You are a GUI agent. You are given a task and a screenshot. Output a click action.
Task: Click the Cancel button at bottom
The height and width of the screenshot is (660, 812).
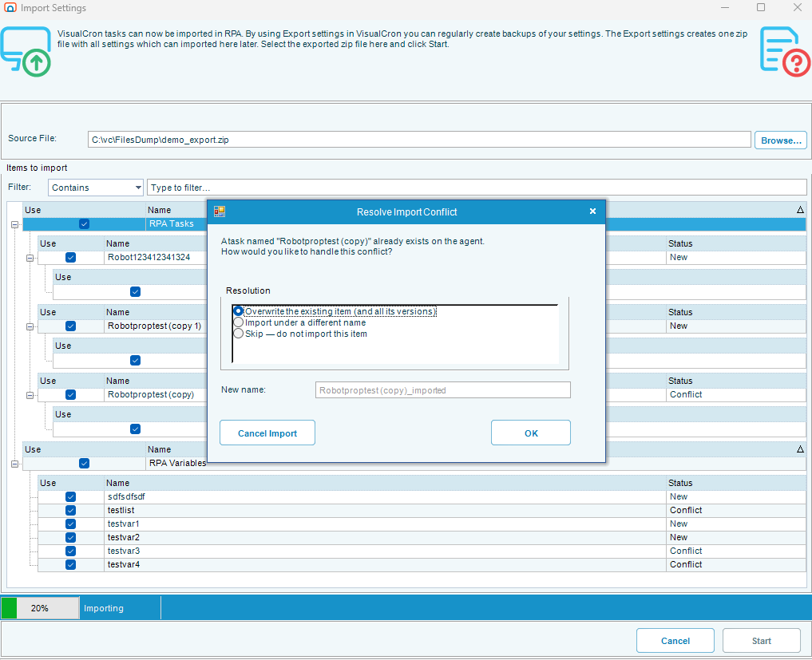(675, 641)
